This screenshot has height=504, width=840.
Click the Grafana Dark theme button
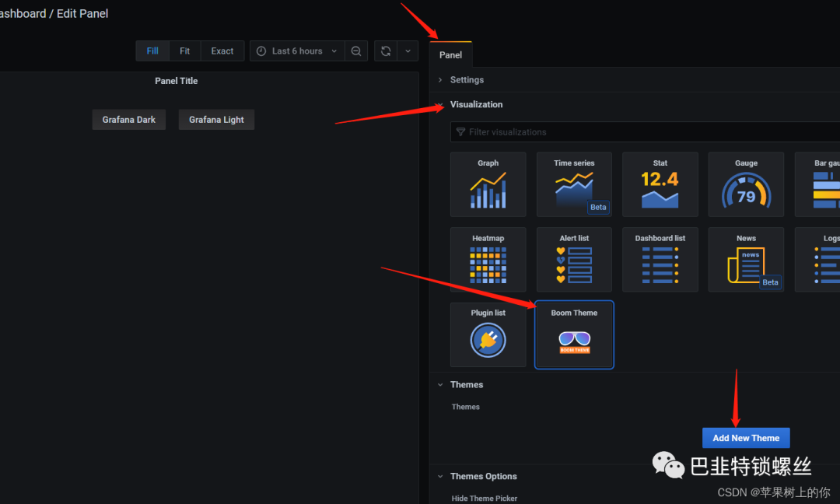point(129,120)
